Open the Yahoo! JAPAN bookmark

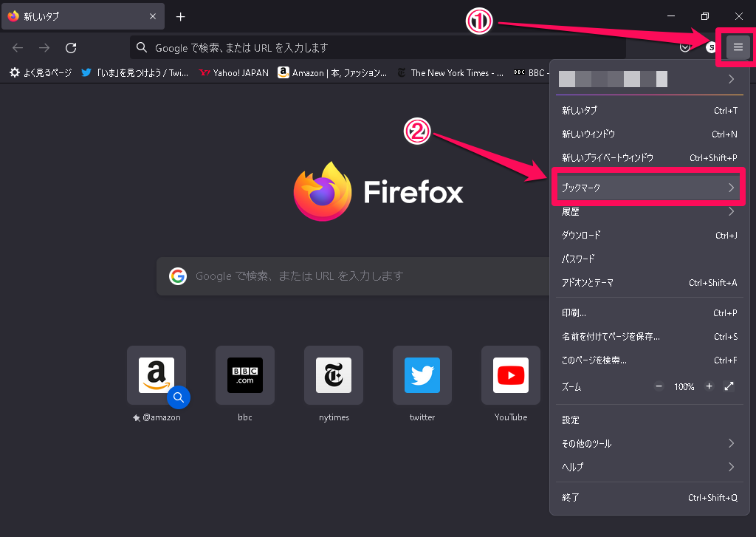pos(234,73)
